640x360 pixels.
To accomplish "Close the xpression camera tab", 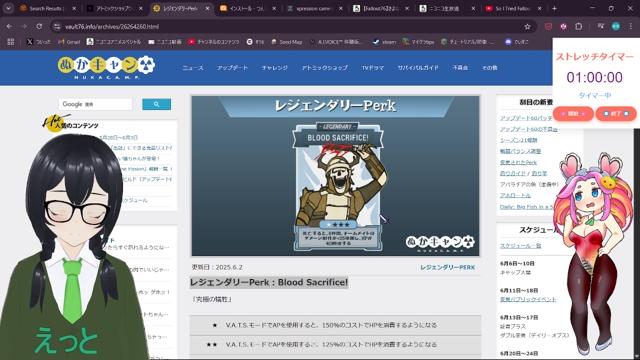I will (x=341, y=8).
